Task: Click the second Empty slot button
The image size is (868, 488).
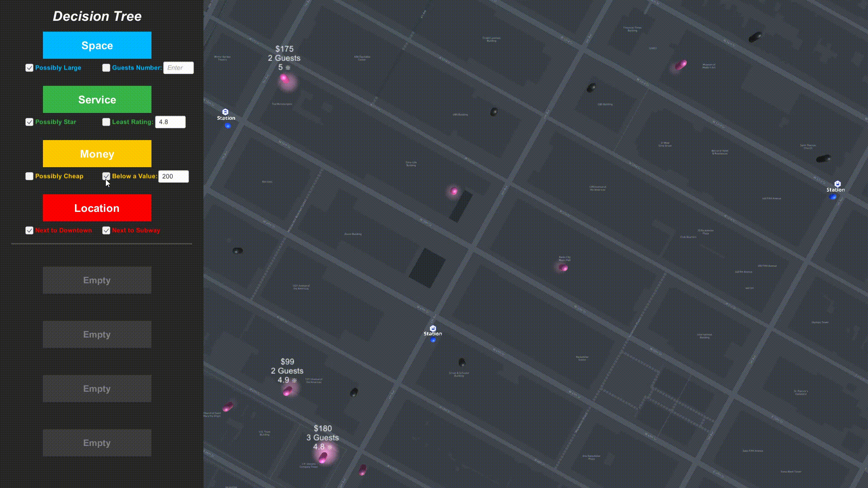Action: [97, 334]
